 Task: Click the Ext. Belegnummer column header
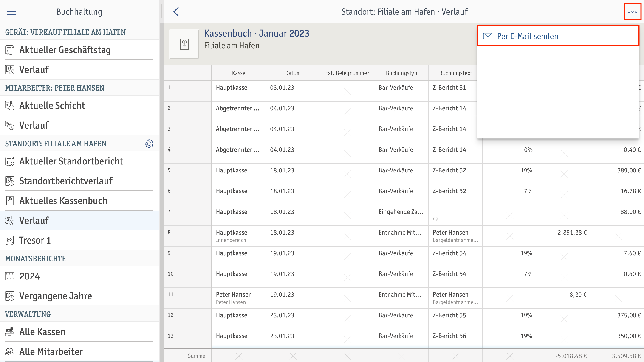(x=347, y=73)
